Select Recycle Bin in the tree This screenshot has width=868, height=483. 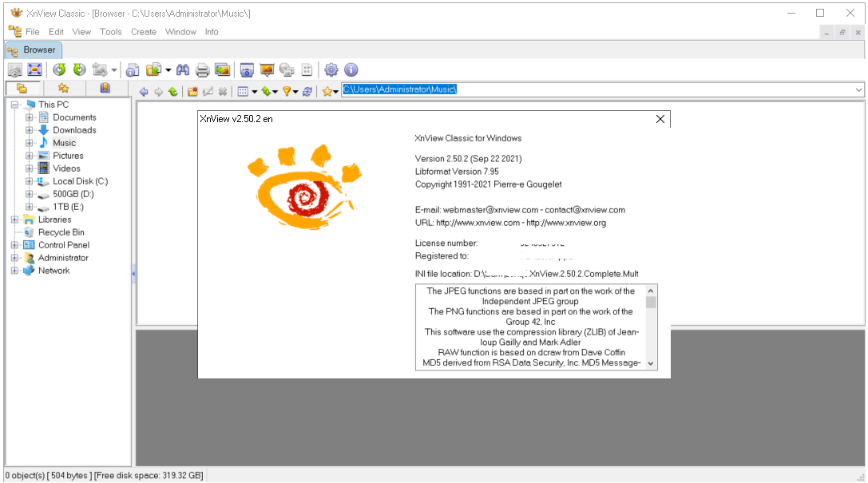tap(61, 232)
